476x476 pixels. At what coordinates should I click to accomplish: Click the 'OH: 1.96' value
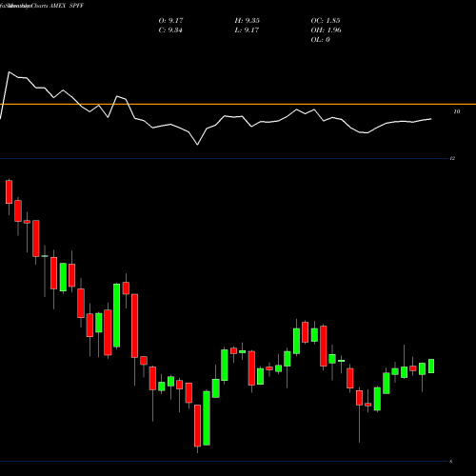(327, 30)
